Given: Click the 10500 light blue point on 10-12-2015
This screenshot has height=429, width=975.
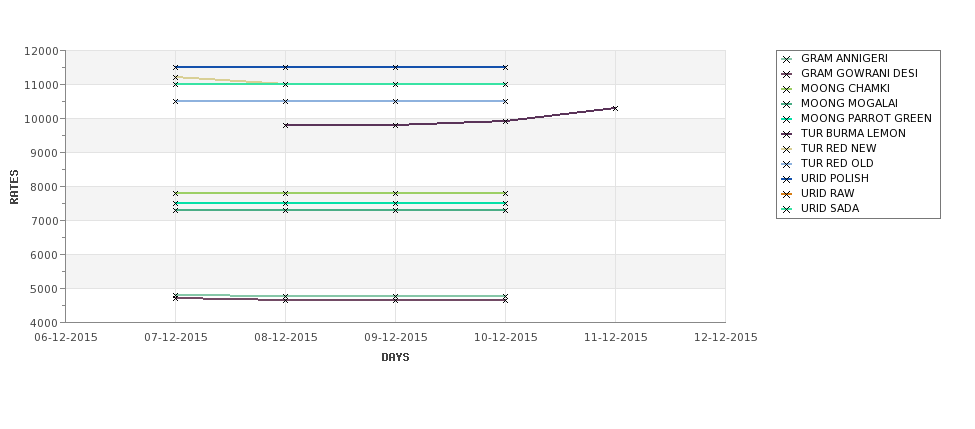Looking at the screenshot, I should pyautogui.click(x=505, y=101).
